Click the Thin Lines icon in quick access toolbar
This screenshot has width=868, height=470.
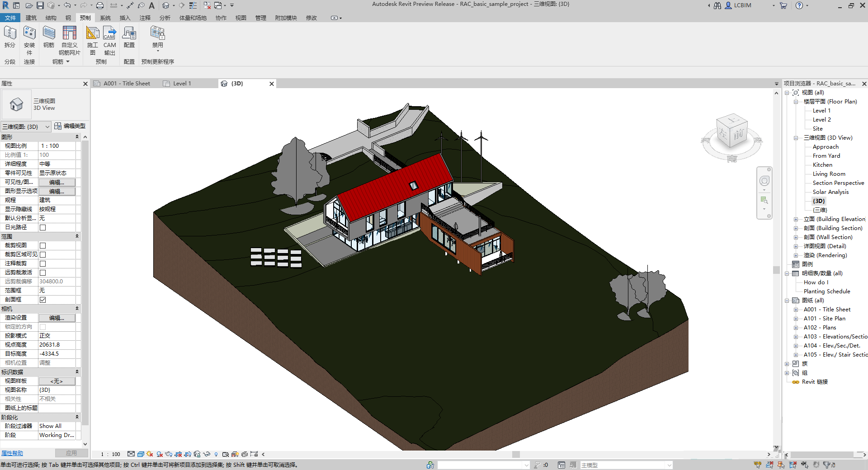pos(193,5)
